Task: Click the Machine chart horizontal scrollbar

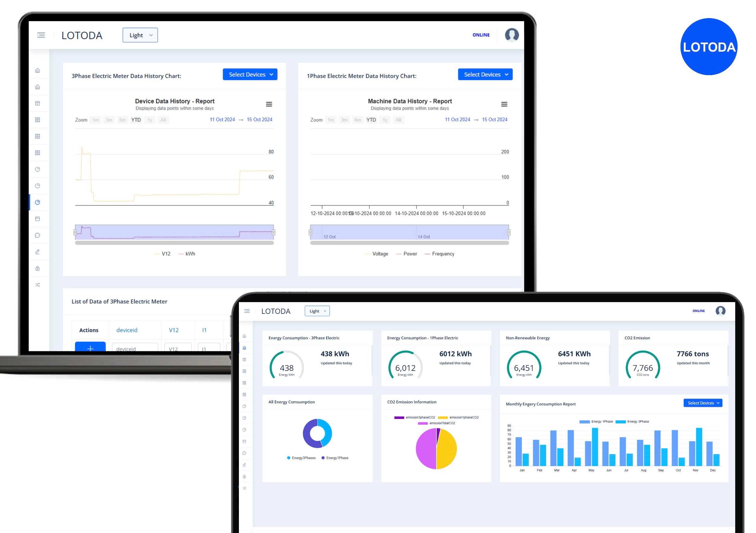Action: (x=409, y=243)
